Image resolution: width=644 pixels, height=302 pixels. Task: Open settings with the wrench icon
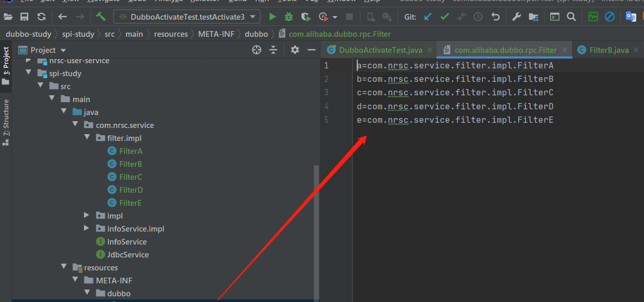coord(516,17)
